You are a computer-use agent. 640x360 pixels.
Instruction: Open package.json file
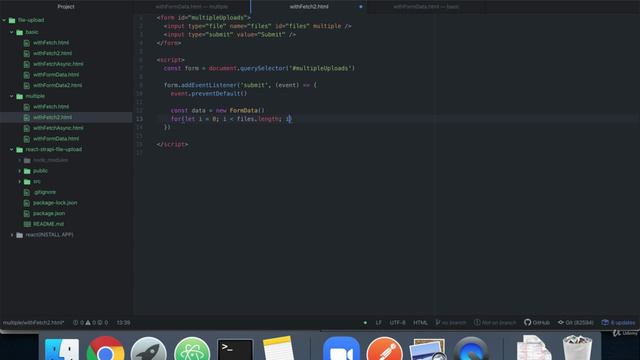pos(49,213)
